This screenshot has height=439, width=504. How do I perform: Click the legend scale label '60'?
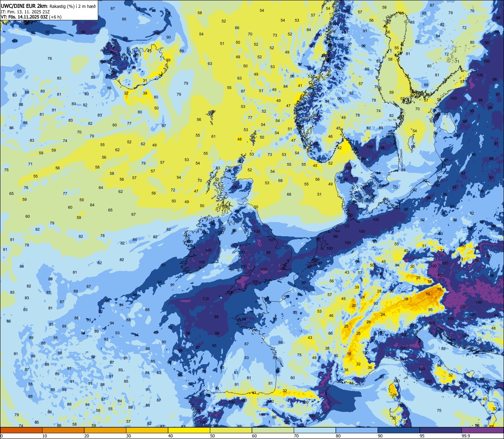point(254,436)
